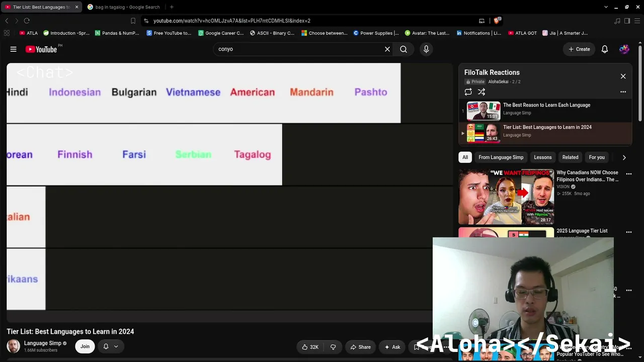
Task: Open options for 'Why Canadians NOW Choose' video
Action: pos(628,174)
